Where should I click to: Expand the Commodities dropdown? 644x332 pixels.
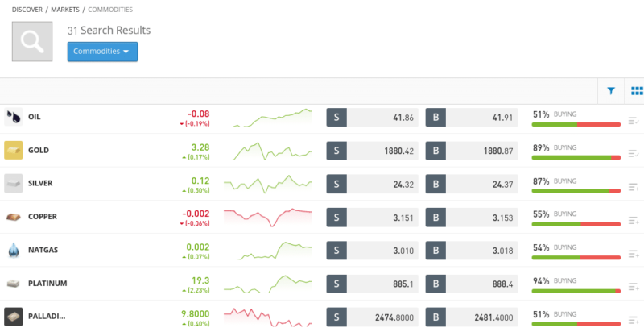pos(102,52)
